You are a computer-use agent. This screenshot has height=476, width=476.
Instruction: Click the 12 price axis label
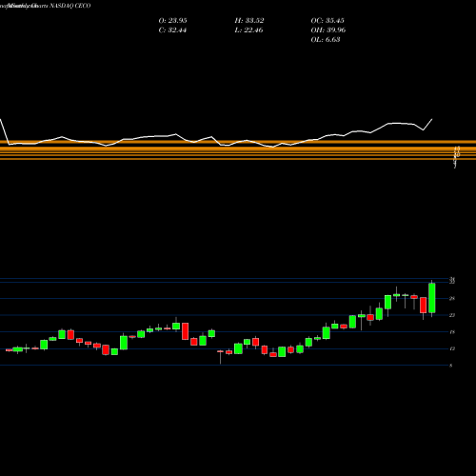(452, 348)
